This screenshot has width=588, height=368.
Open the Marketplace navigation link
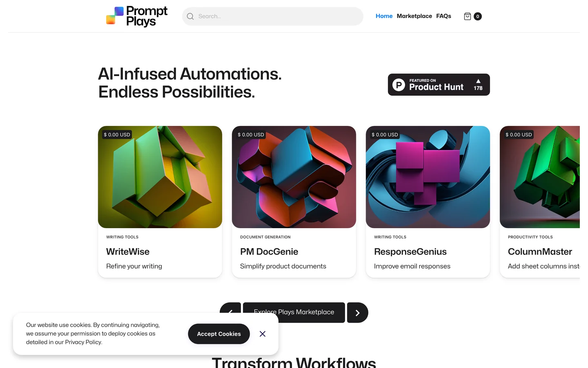pyautogui.click(x=414, y=16)
